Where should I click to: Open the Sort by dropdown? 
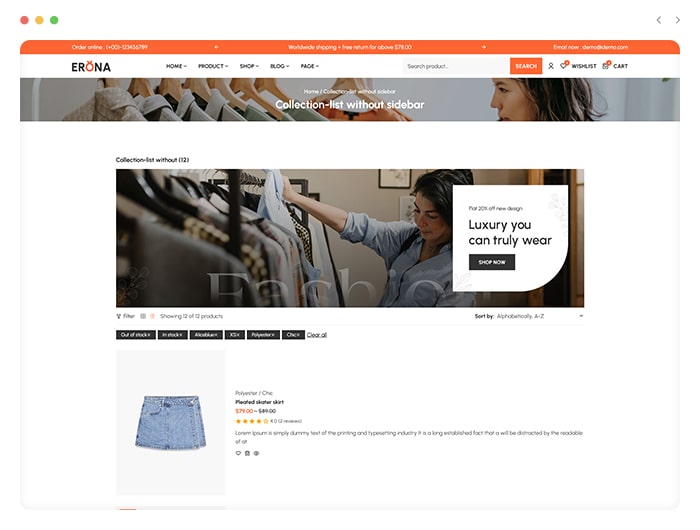coord(529,316)
